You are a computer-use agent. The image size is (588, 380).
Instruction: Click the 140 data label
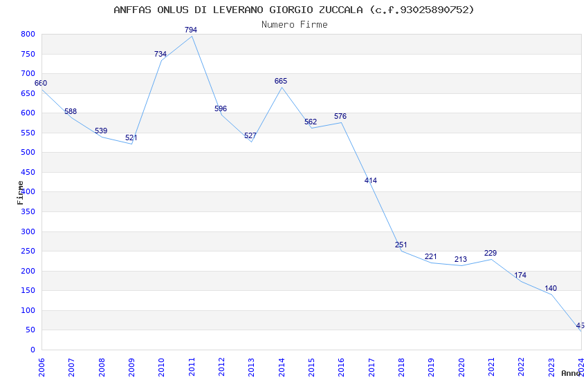coord(551,288)
